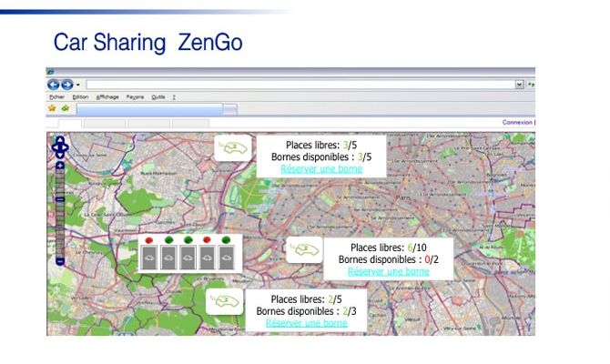Select the first charging bay in the panel
The width and height of the screenshot is (610, 364).
point(149,257)
